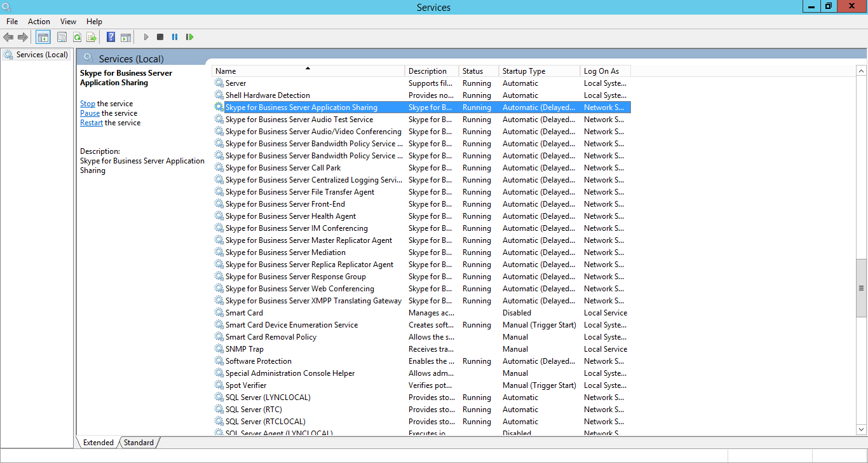Select Skype for Business Server Audio Test Service
The image size is (868, 463).
click(421, 120)
